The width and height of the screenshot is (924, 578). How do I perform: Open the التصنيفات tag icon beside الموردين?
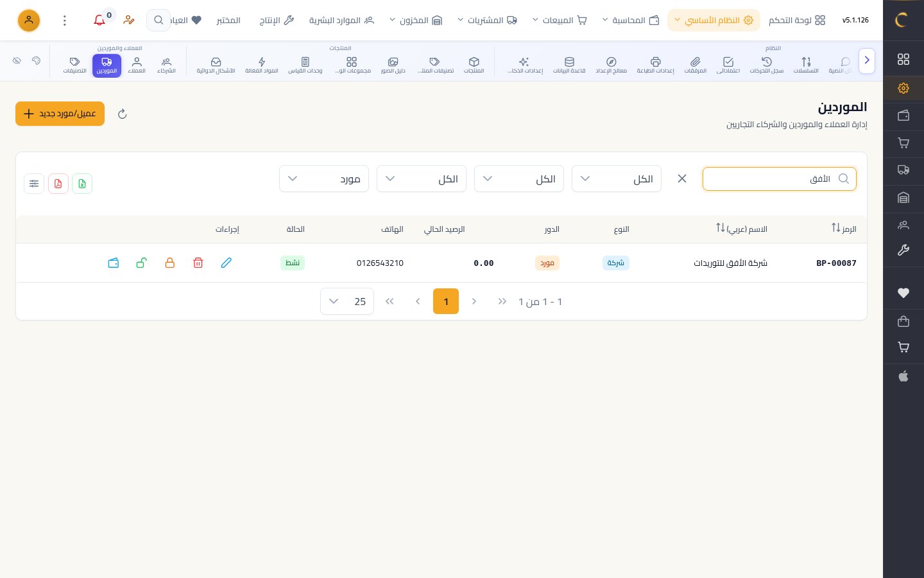tap(75, 65)
